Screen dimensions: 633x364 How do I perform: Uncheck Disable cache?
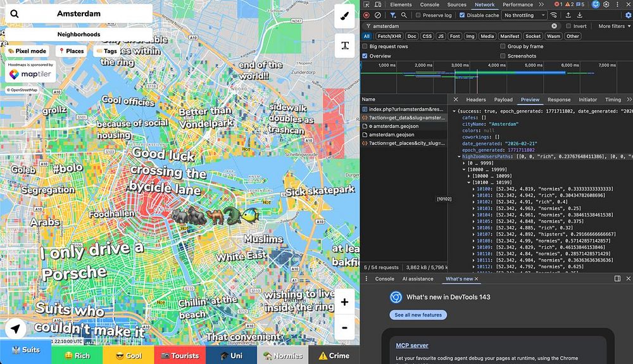point(462,15)
